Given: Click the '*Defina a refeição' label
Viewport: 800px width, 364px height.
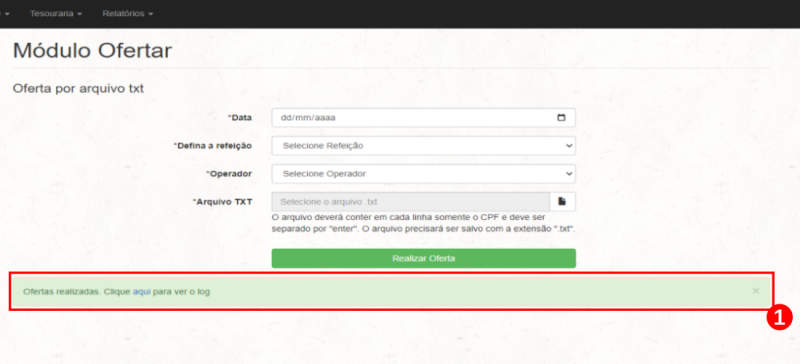Looking at the screenshot, I should pos(213,145).
